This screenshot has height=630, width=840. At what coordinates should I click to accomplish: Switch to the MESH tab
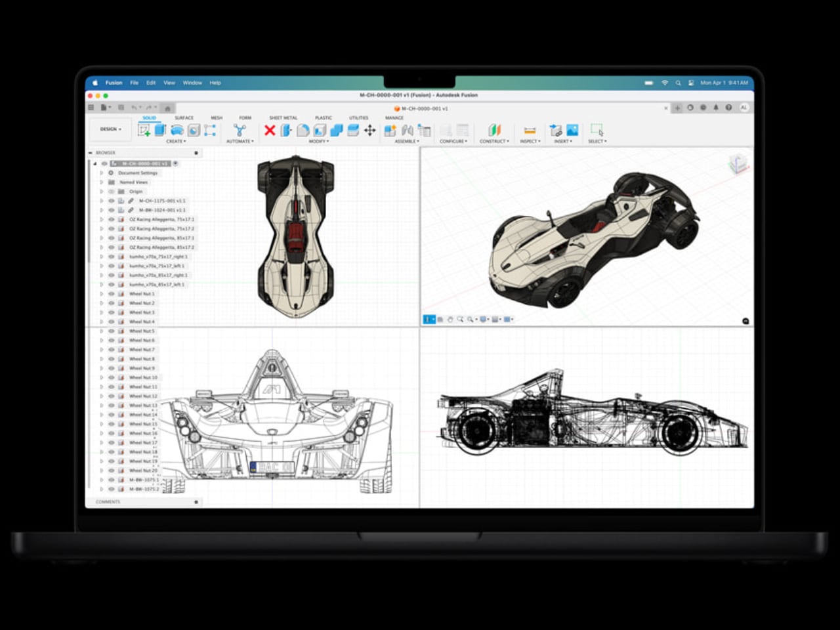coord(217,118)
